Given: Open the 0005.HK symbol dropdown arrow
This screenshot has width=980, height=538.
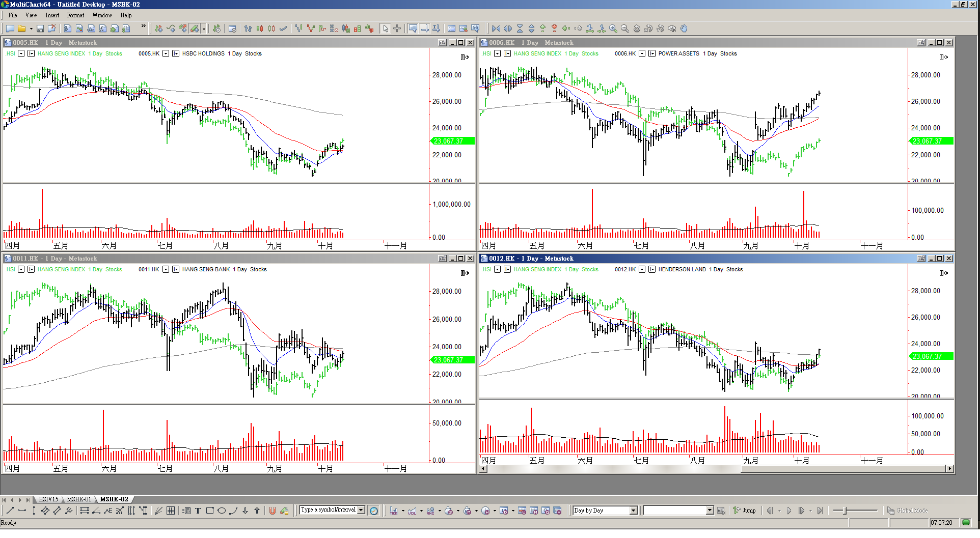Looking at the screenshot, I should [x=166, y=53].
